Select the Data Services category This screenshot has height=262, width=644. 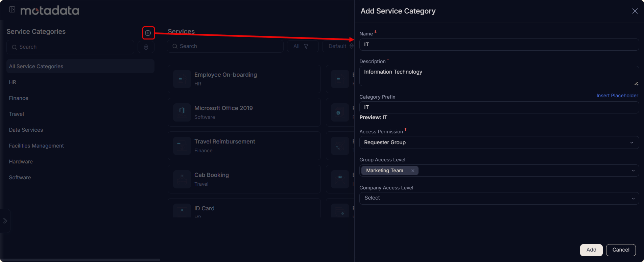(x=26, y=130)
